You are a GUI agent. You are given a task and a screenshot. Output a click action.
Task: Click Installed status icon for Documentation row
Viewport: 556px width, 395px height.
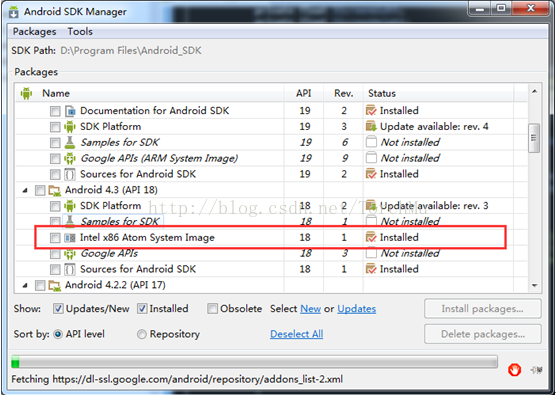click(x=371, y=111)
